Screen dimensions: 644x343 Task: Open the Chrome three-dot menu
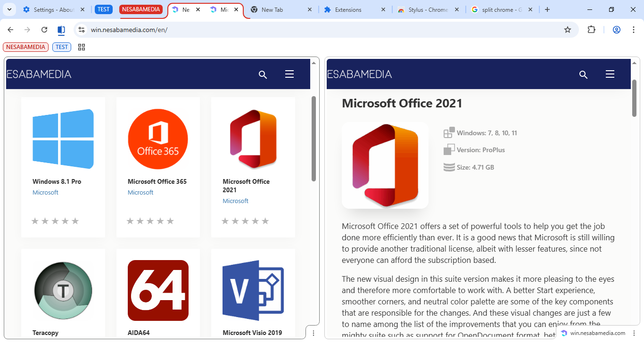pyautogui.click(x=633, y=30)
